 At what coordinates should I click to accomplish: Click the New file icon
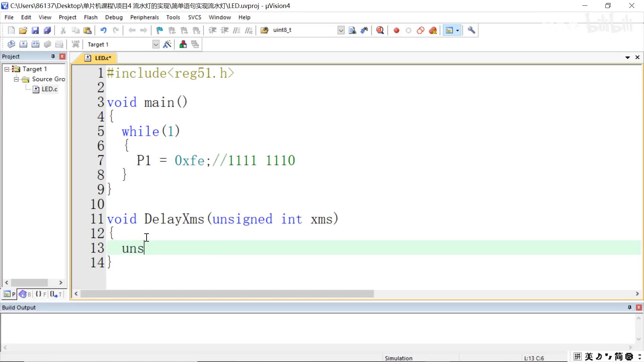[x=11, y=30]
